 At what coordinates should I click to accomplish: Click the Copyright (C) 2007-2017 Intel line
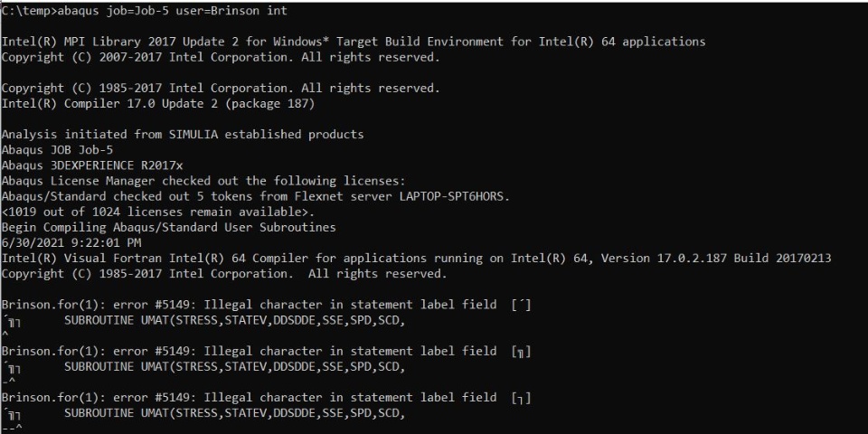tap(221, 57)
